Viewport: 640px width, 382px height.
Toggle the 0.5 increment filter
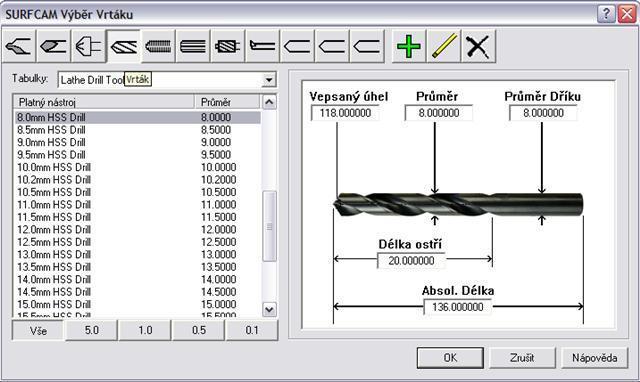[x=199, y=330]
